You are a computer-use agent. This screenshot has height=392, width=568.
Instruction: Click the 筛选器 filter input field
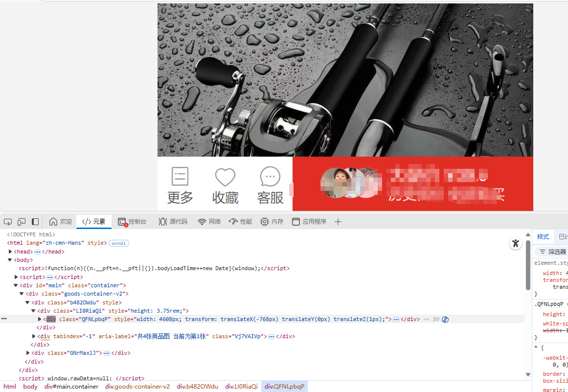[x=551, y=252]
